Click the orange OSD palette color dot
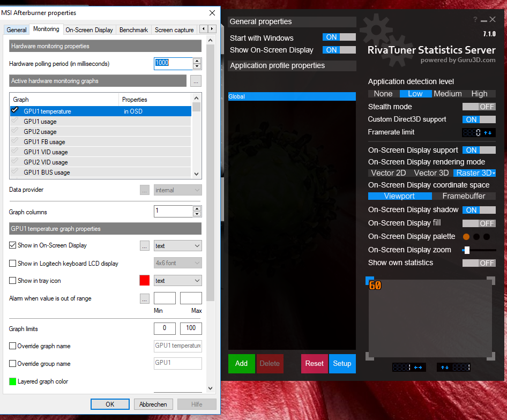The image size is (507, 420). 466,237
